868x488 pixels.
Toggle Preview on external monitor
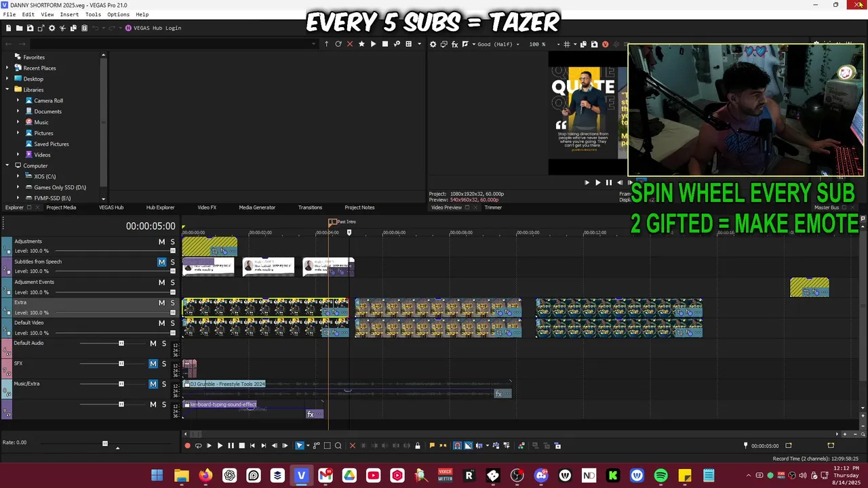444,44
